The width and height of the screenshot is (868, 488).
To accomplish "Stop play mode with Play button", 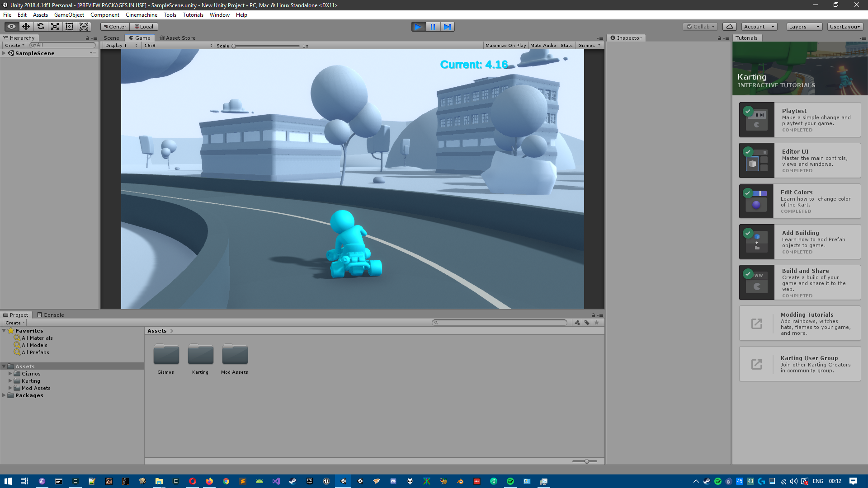I will tap(418, 27).
